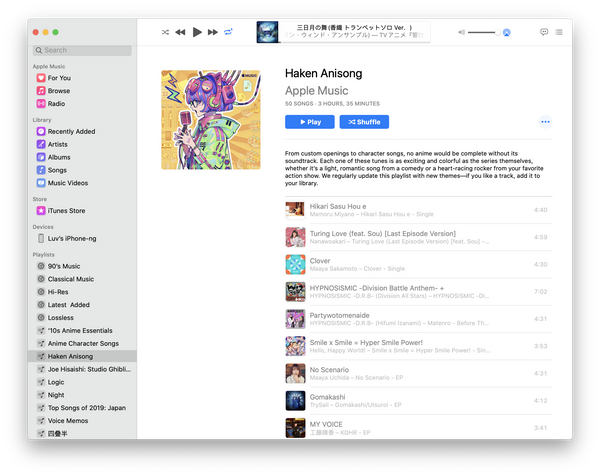Click the Search field in sidebar

[x=83, y=50]
